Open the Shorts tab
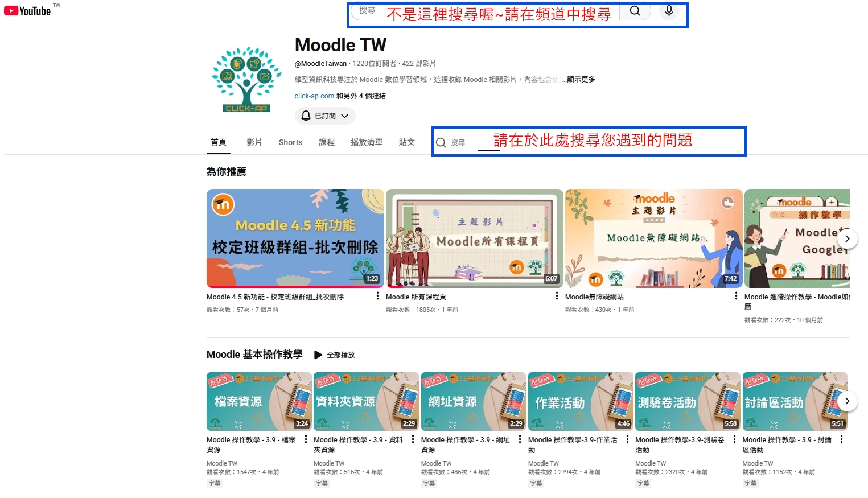 pos(290,142)
